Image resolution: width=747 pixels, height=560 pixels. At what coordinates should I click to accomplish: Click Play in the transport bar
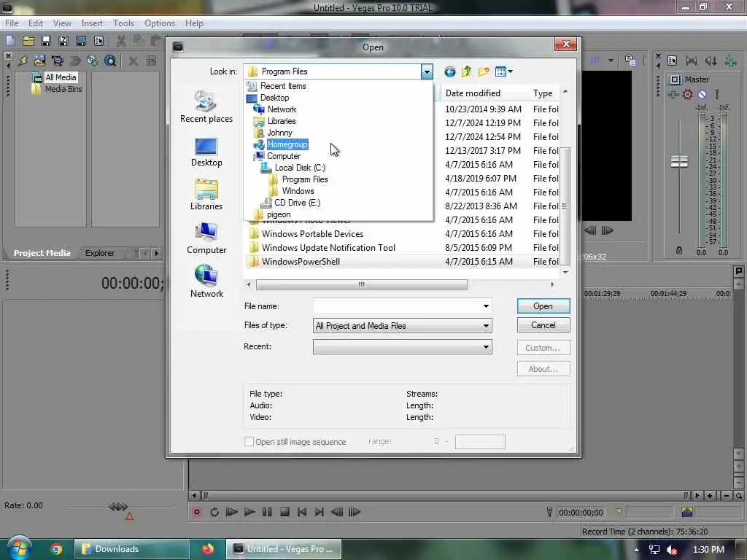click(249, 512)
